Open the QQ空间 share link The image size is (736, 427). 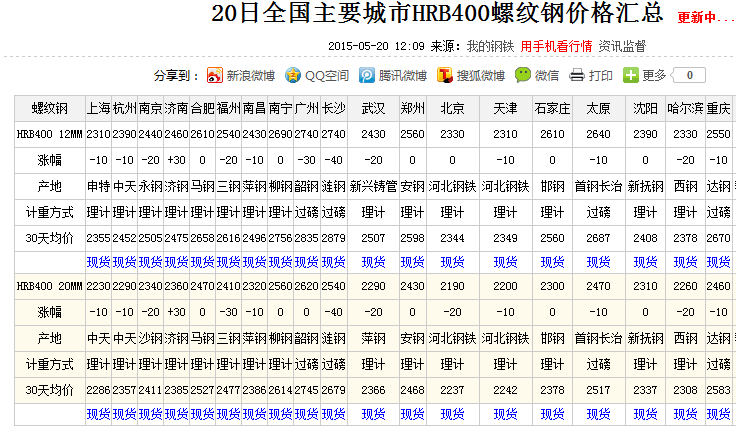pos(327,76)
